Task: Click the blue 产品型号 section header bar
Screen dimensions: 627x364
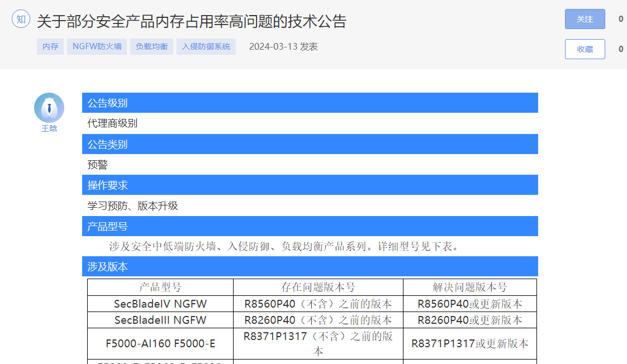Action: click(x=310, y=226)
